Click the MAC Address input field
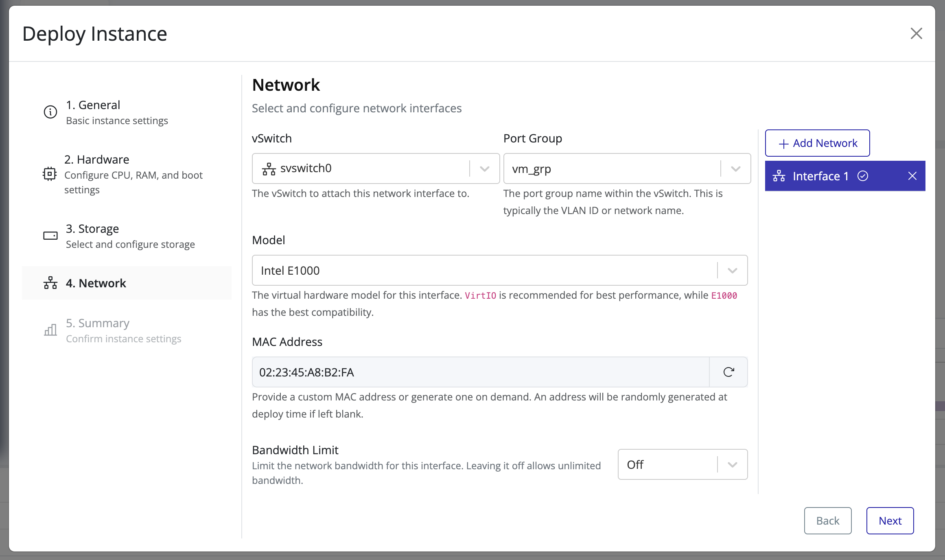 tap(480, 372)
